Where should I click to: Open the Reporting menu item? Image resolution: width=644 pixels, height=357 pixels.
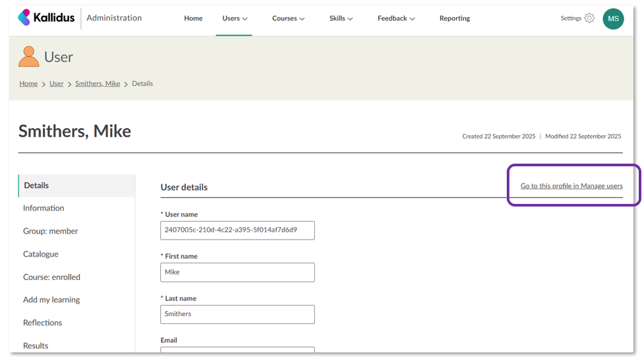pyautogui.click(x=455, y=18)
